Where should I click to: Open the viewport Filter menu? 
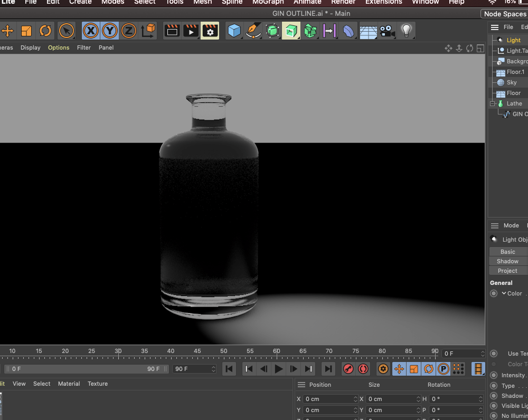(x=84, y=47)
